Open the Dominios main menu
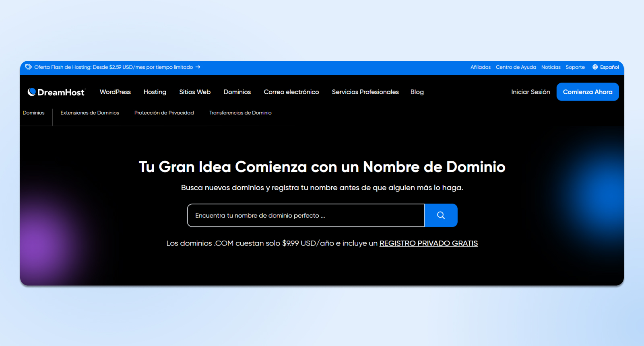644x346 pixels. coord(237,92)
